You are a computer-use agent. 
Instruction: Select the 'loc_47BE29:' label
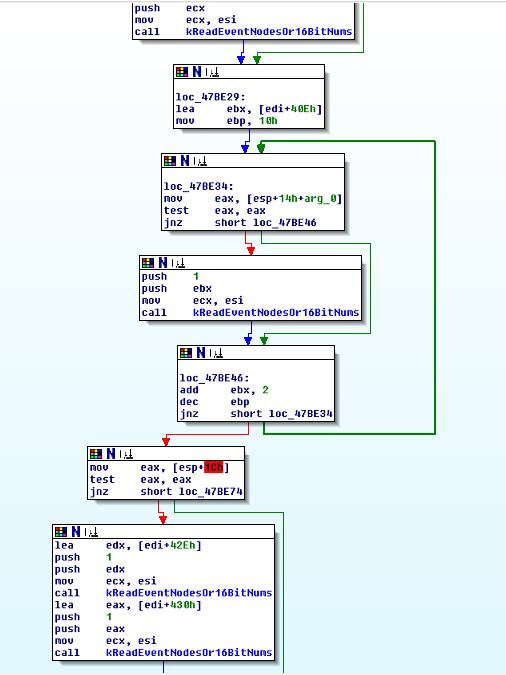(210, 97)
